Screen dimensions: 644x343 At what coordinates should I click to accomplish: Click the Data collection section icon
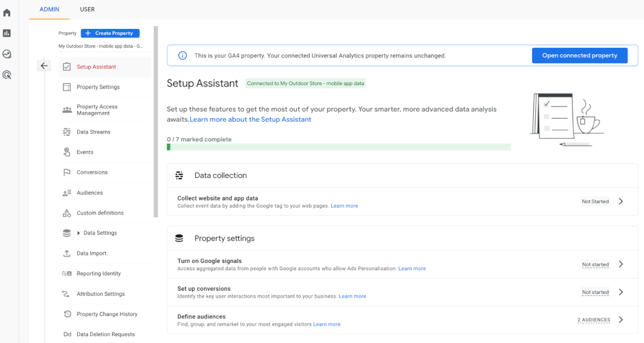pyautogui.click(x=180, y=175)
